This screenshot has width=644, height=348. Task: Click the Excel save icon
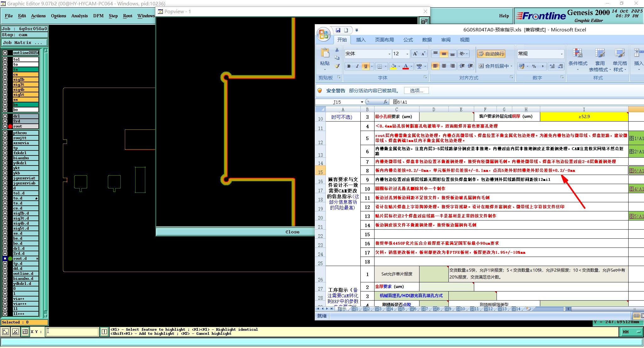(338, 30)
